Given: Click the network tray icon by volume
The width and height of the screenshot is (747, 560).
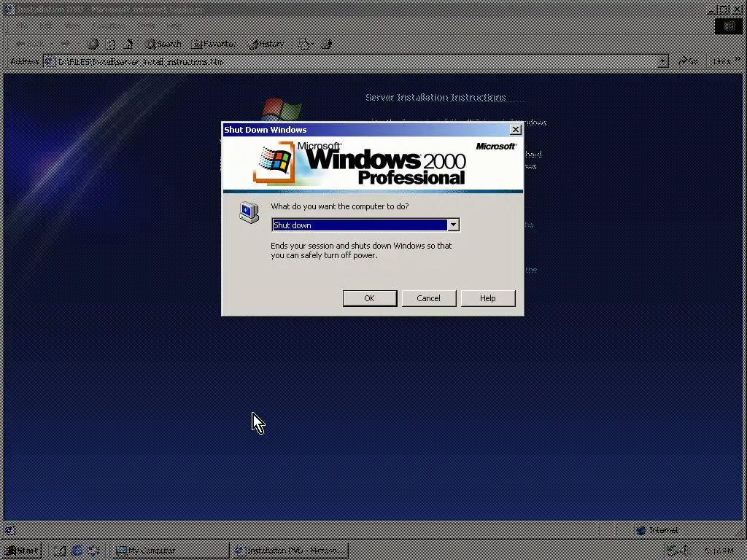Looking at the screenshot, I should [x=672, y=551].
